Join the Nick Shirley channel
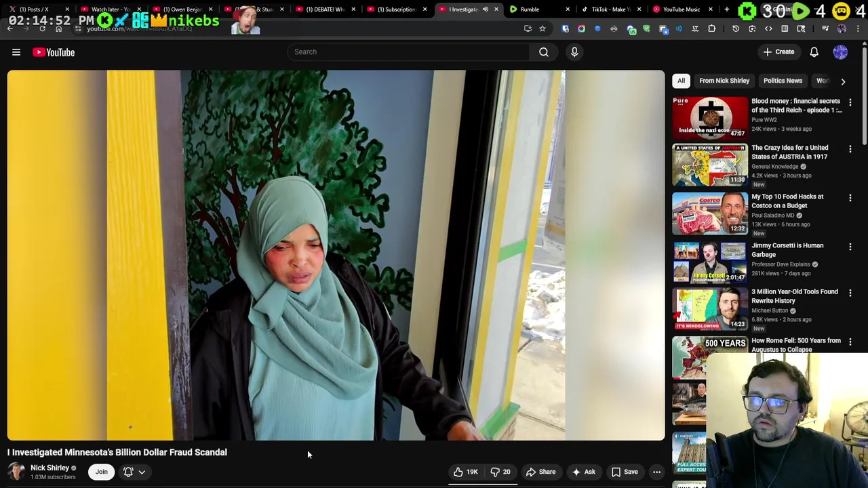The image size is (868, 488). (x=101, y=472)
